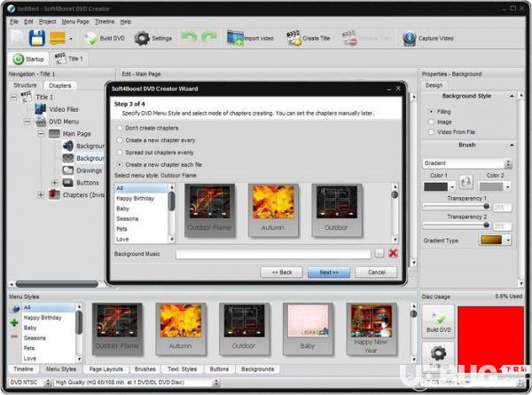532x395 pixels.
Task: Collapse the DVD Menu tree node
Action: coord(27,122)
